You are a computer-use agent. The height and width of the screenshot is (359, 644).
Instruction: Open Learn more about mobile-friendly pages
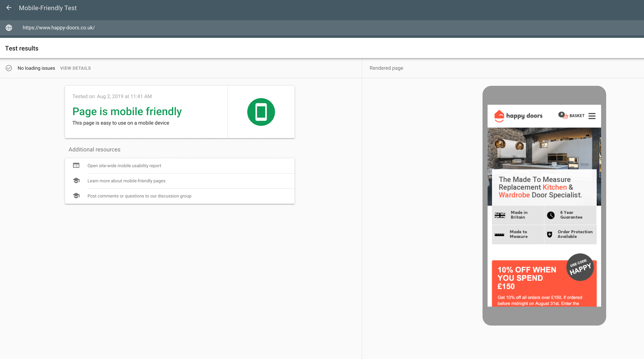pos(179,181)
